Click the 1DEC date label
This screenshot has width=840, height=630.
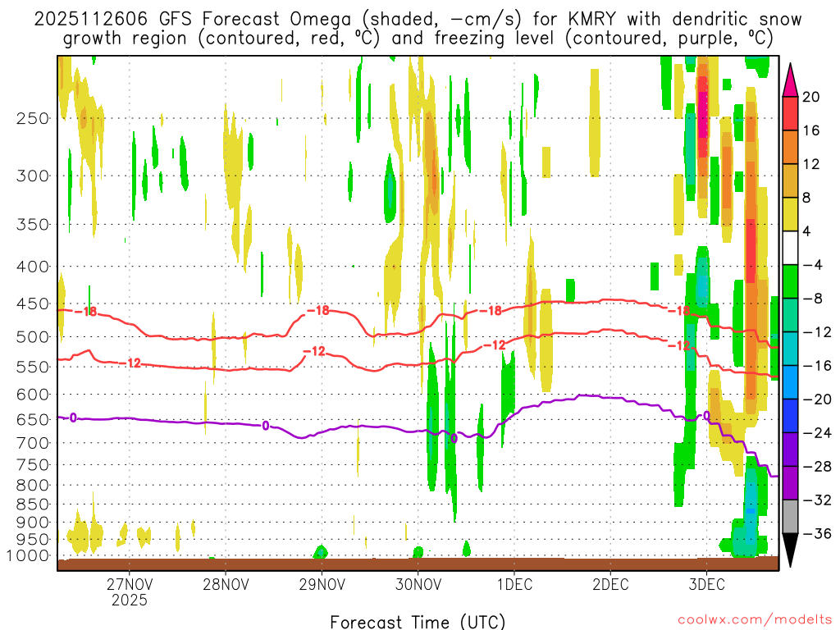coord(514,584)
